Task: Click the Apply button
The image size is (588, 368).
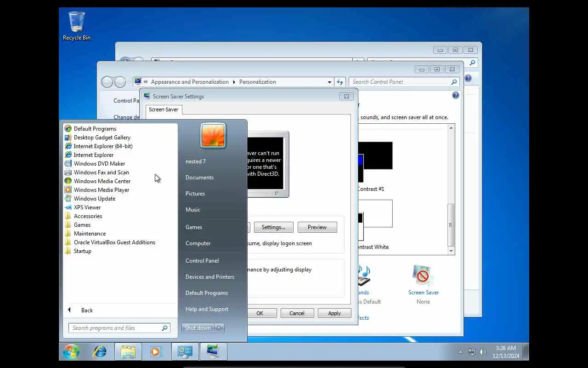Action: point(334,313)
